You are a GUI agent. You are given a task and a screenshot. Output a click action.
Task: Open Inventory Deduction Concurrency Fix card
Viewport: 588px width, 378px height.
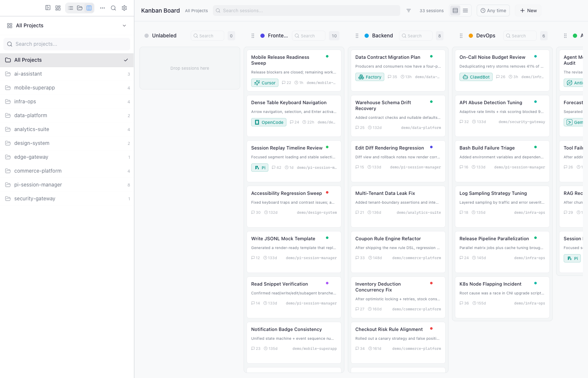[398, 297]
